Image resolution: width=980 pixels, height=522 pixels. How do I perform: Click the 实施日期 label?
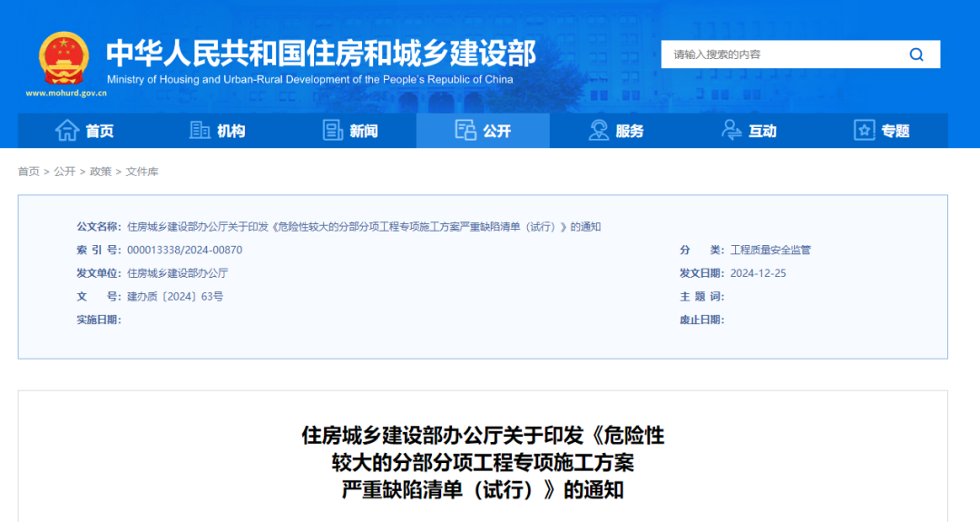point(99,320)
